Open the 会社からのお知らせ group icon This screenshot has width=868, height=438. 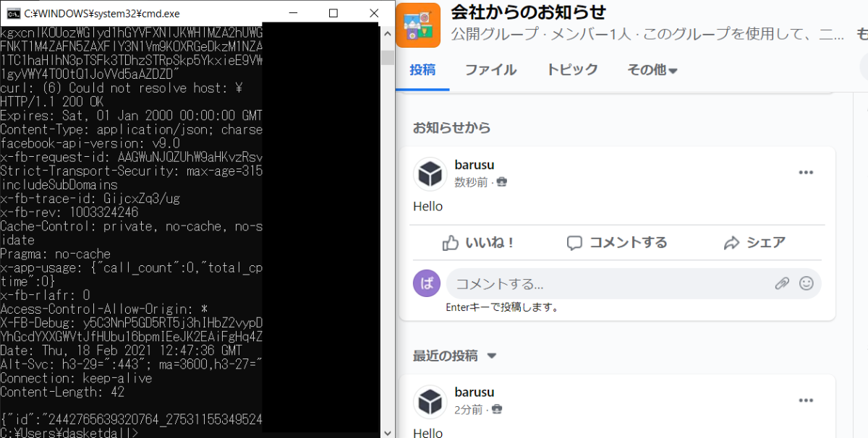[418, 25]
